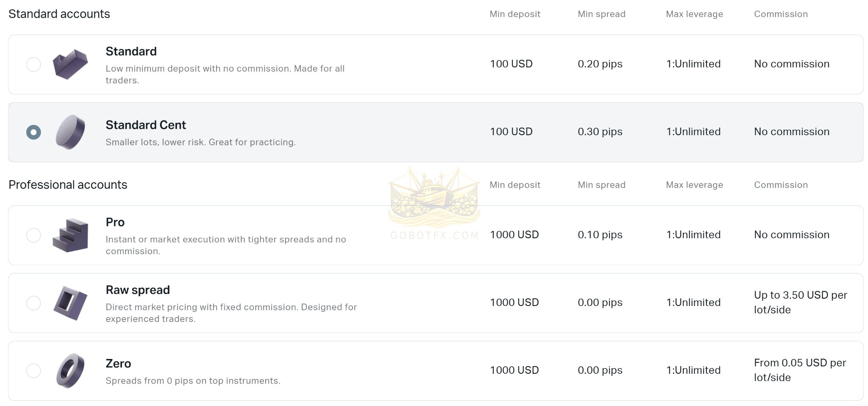Click the GOBOTFX ship watermark logo
The width and height of the screenshot is (868, 406).
tap(433, 199)
